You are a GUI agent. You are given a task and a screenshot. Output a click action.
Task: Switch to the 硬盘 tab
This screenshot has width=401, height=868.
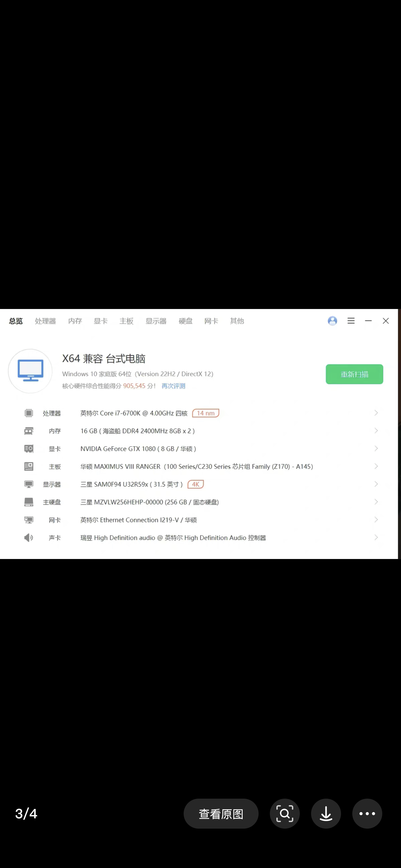186,321
